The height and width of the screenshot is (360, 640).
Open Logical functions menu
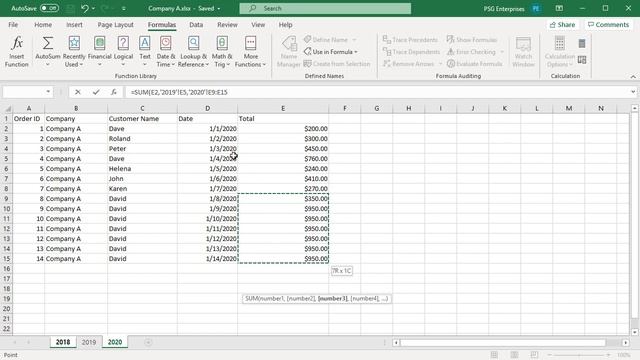click(123, 52)
